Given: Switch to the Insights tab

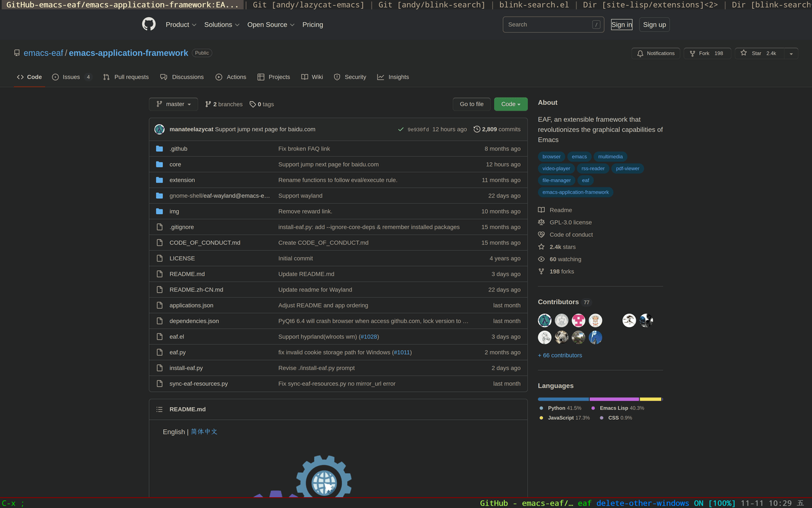Looking at the screenshot, I should 393,77.
